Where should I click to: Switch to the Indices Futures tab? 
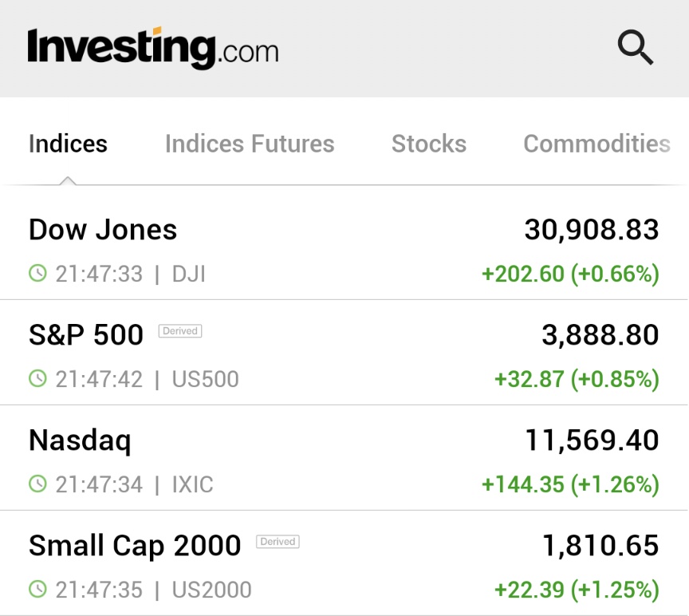250,144
